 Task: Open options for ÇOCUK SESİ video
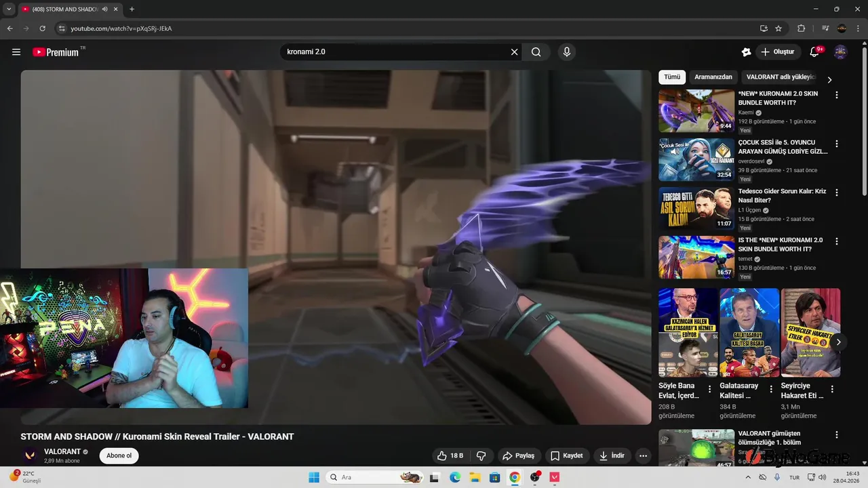click(836, 144)
